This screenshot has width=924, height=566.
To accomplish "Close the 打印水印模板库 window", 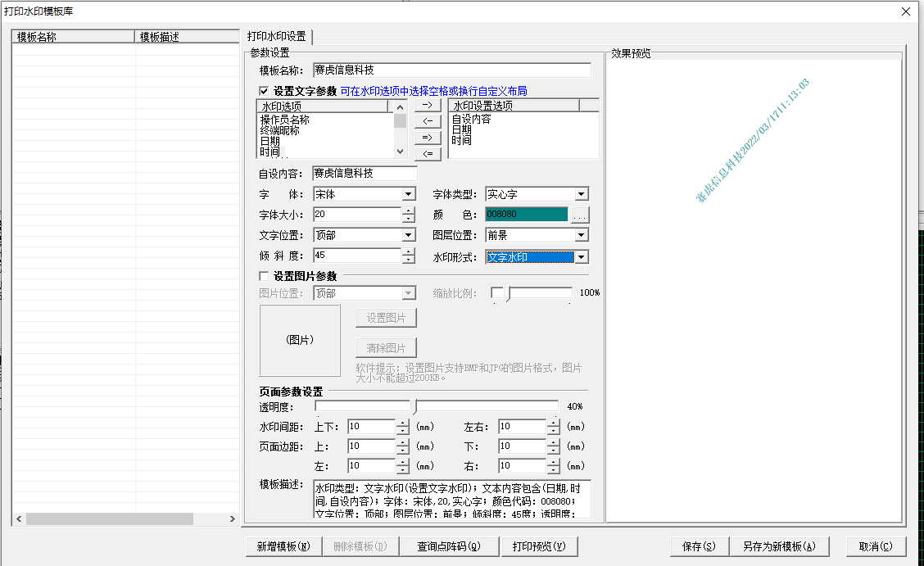I will 906,11.
